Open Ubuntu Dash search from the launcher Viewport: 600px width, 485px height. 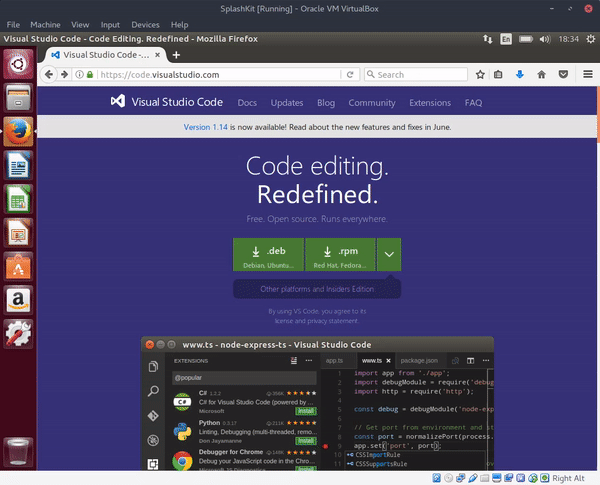[18, 64]
